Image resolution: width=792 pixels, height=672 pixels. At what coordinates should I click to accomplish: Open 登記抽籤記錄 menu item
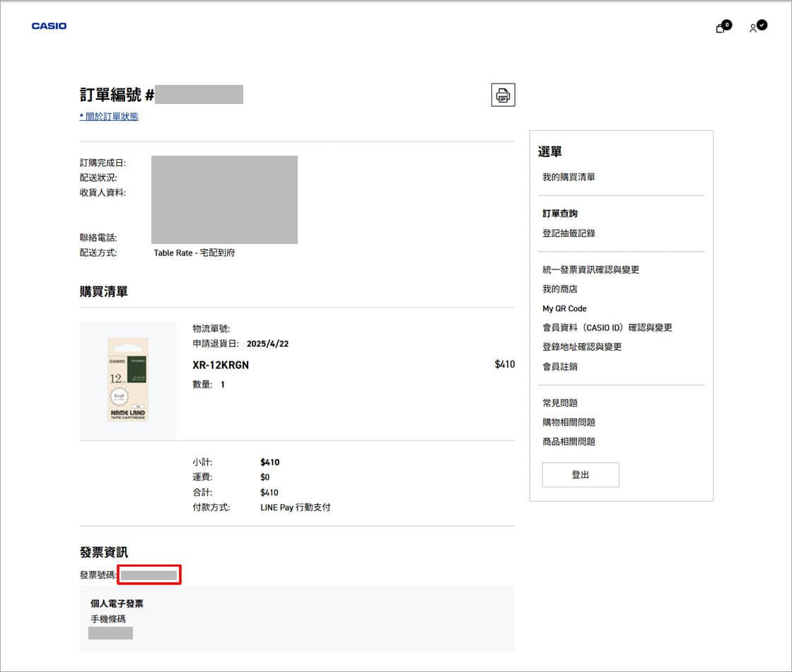point(569,233)
